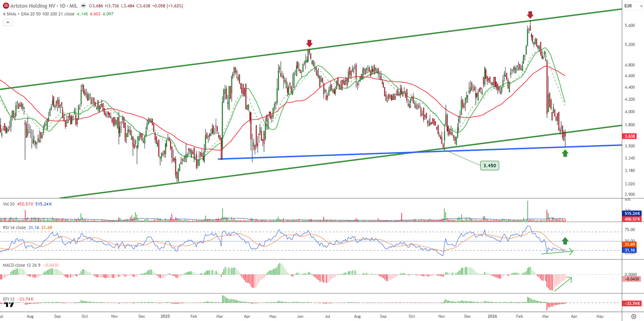Select the red down arrow at February peak
The width and height of the screenshot is (644, 321).
(530, 15)
